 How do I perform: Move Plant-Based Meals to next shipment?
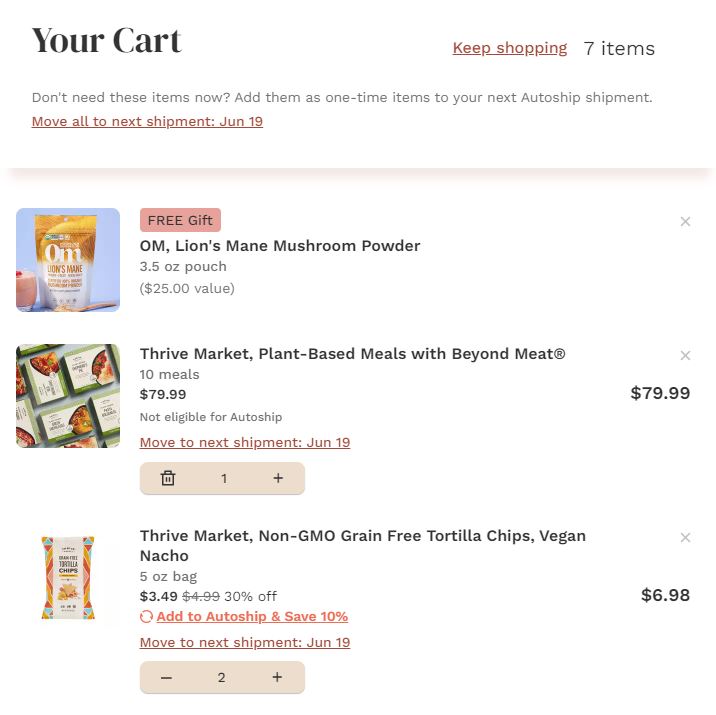[245, 443]
